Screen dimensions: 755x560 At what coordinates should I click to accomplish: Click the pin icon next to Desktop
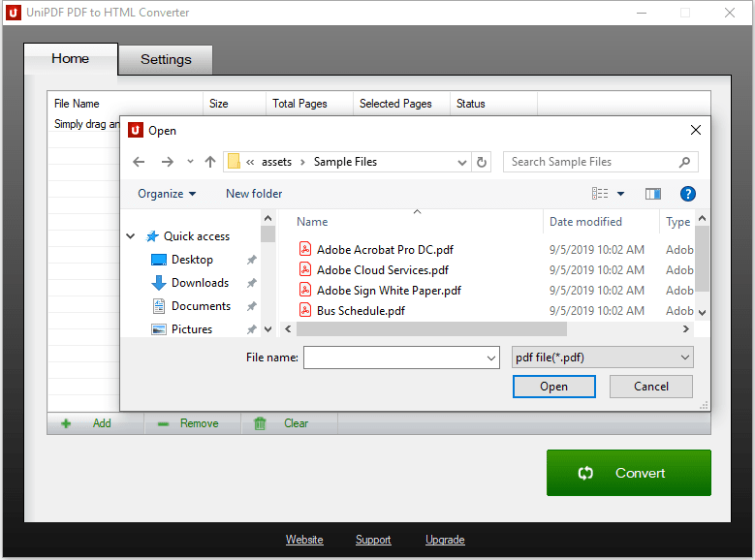click(251, 260)
